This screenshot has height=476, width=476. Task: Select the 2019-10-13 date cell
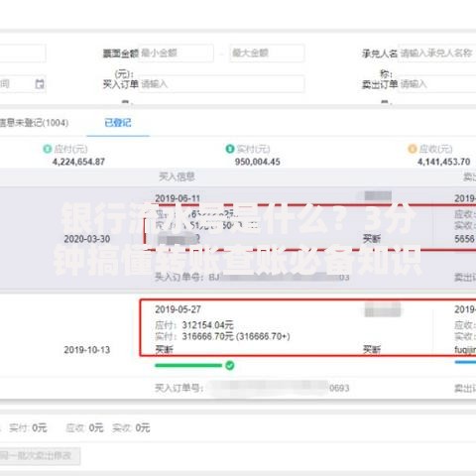coord(87,350)
